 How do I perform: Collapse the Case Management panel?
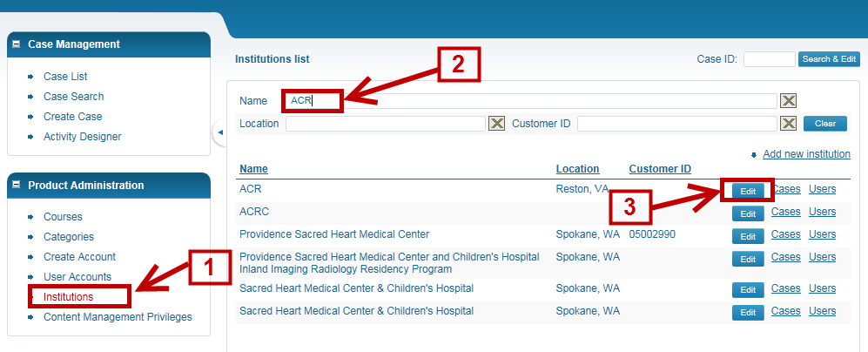17,44
